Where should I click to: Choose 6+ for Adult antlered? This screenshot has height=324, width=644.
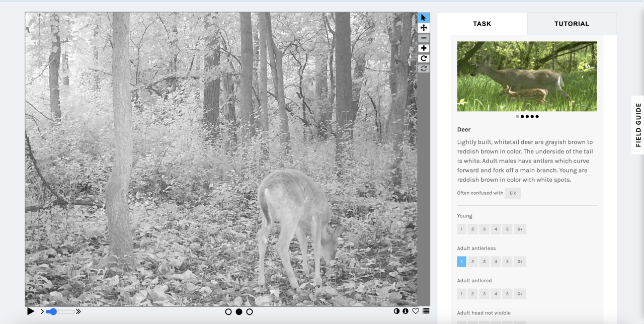(520, 294)
